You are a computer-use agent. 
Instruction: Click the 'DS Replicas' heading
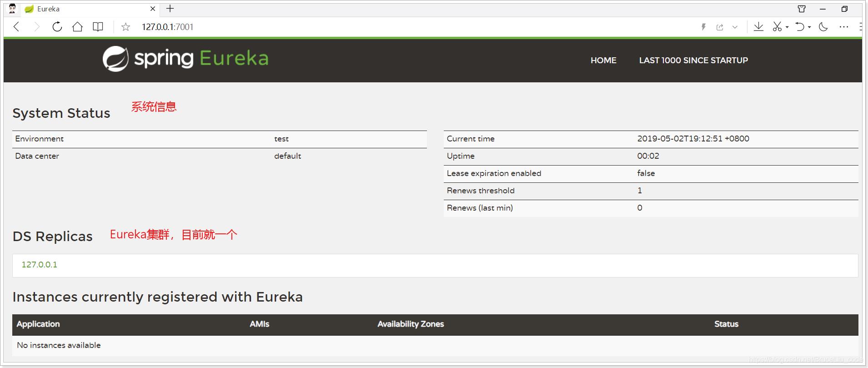52,236
